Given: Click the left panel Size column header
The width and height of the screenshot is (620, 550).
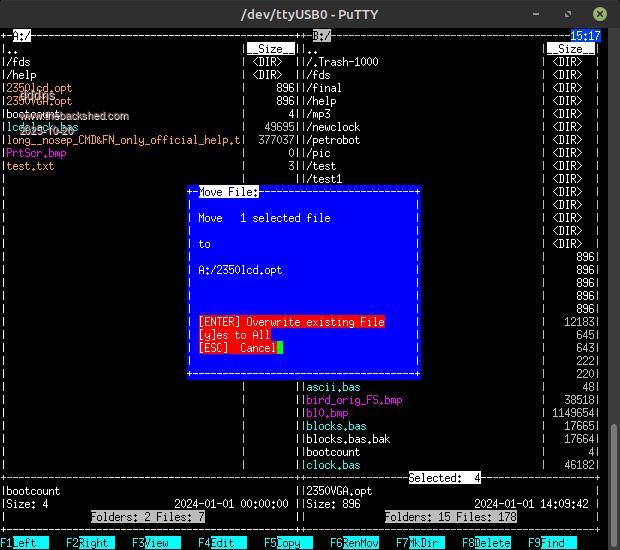Looking at the screenshot, I should tap(271, 48).
